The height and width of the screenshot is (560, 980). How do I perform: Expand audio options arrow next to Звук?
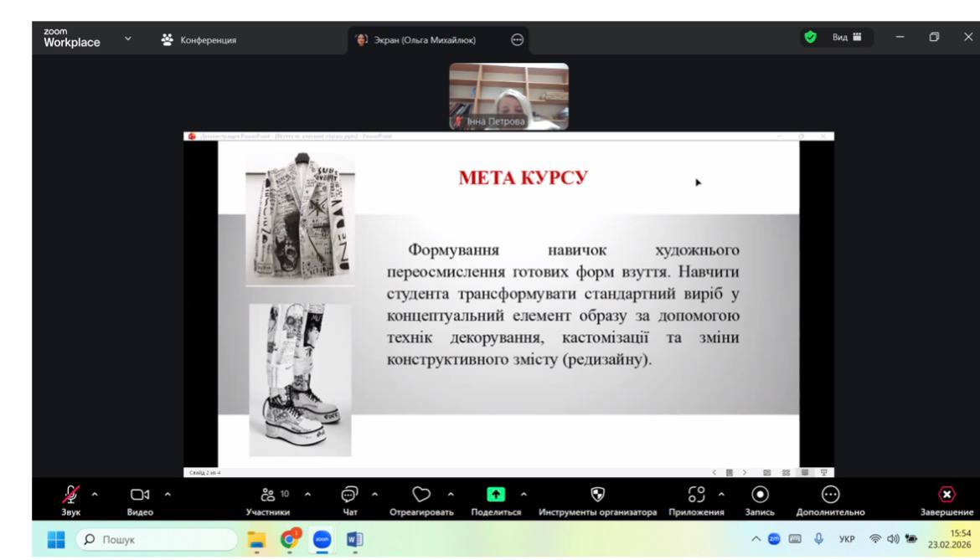tap(94, 494)
